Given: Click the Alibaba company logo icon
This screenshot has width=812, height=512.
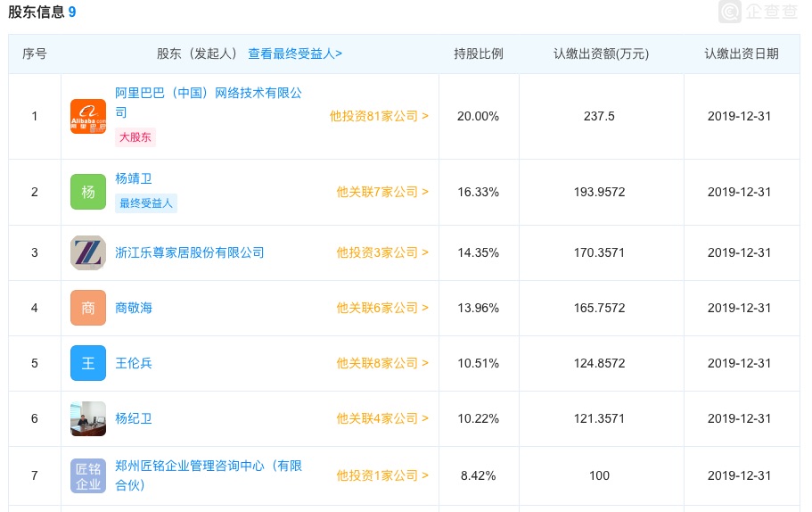Looking at the screenshot, I should pos(88,117).
